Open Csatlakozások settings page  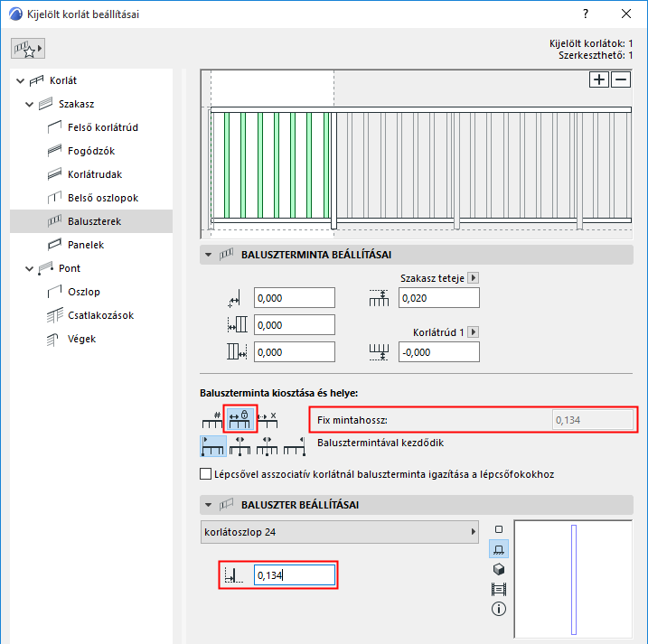pyautogui.click(x=100, y=315)
